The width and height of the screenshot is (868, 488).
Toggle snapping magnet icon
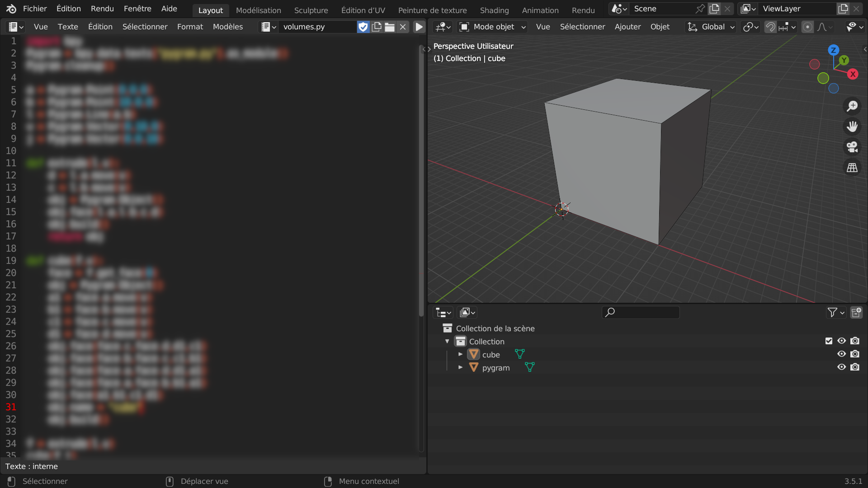pos(770,27)
